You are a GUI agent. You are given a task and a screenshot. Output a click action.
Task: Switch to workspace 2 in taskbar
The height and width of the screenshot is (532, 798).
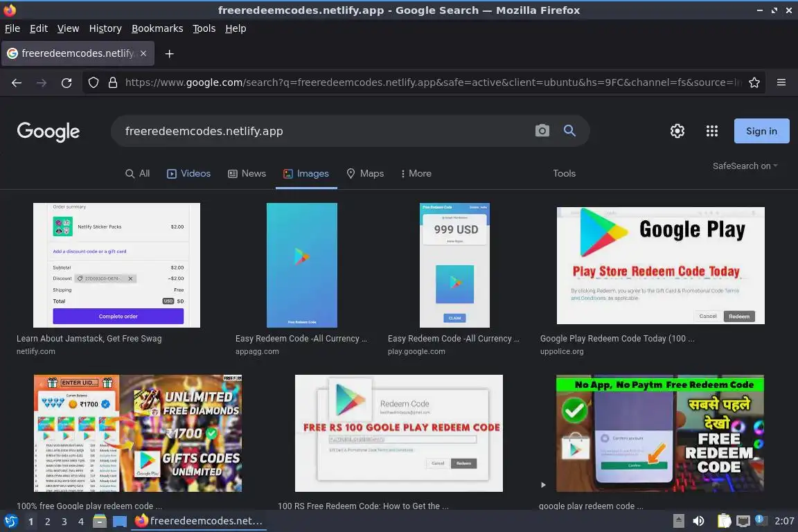[47, 522]
